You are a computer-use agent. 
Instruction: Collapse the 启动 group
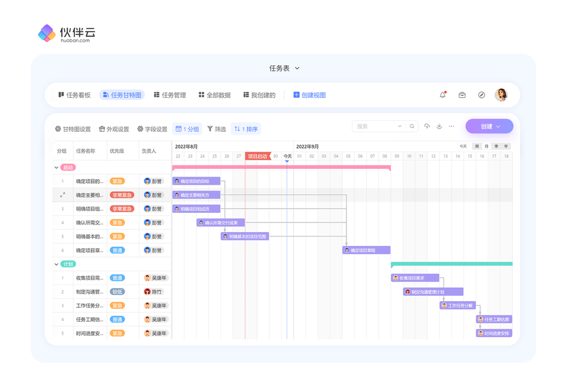pos(56,168)
